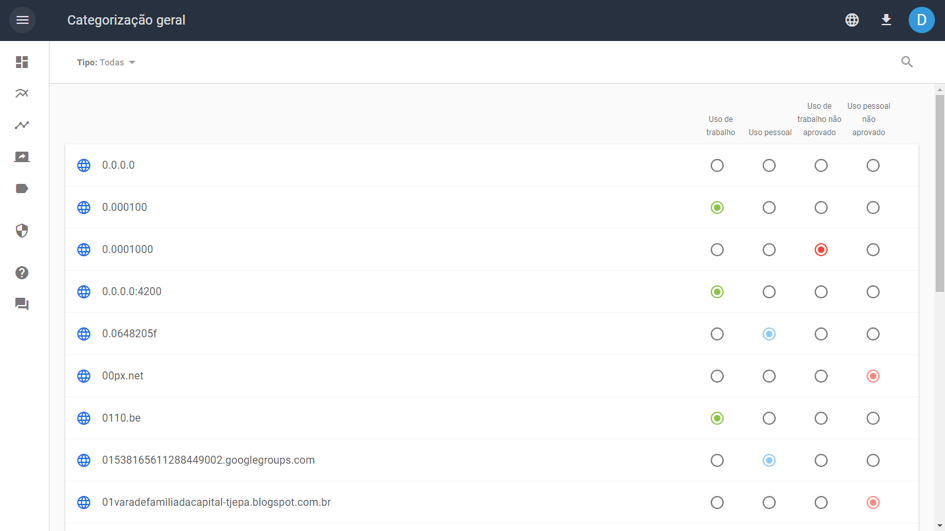This screenshot has height=531, width=945.
Task: Open the user avatar D account menu
Action: pyautogui.click(x=921, y=20)
